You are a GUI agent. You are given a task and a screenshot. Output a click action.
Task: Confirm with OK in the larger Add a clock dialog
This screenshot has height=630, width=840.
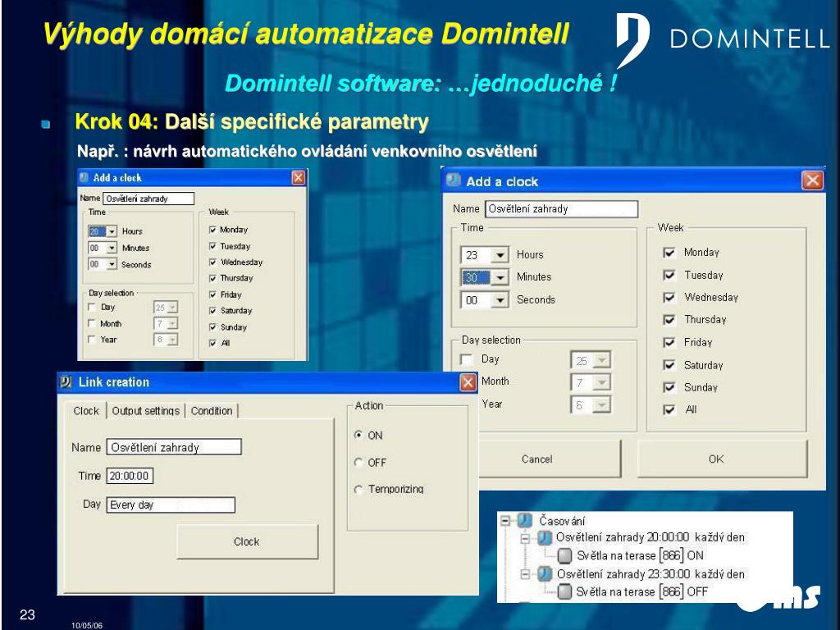coord(722,459)
